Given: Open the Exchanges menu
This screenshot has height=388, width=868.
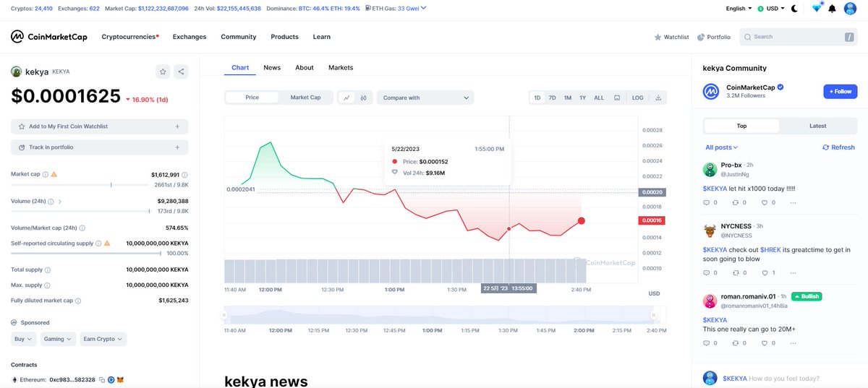Looking at the screenshot, I should 190,37.
